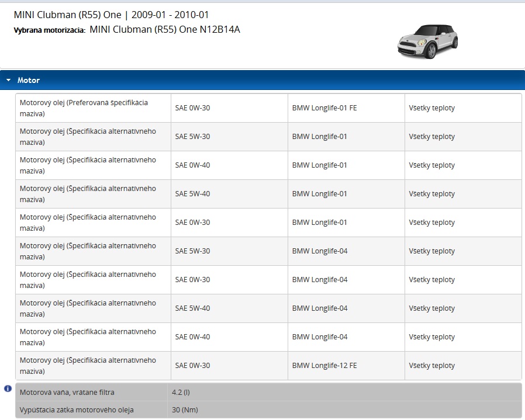Click the 4.2 (l) capacity value

181,392
